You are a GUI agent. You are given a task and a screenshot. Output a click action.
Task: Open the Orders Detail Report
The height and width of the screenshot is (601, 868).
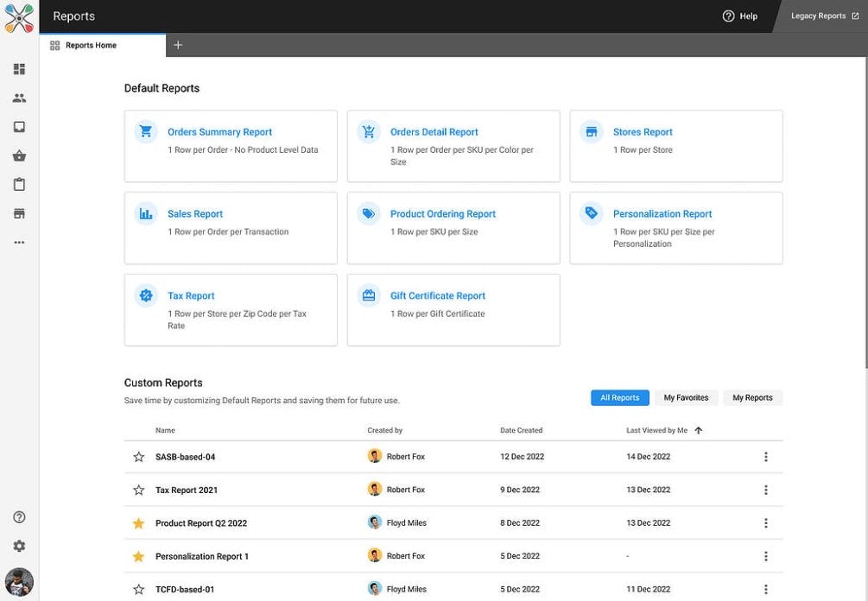point(434,131)
